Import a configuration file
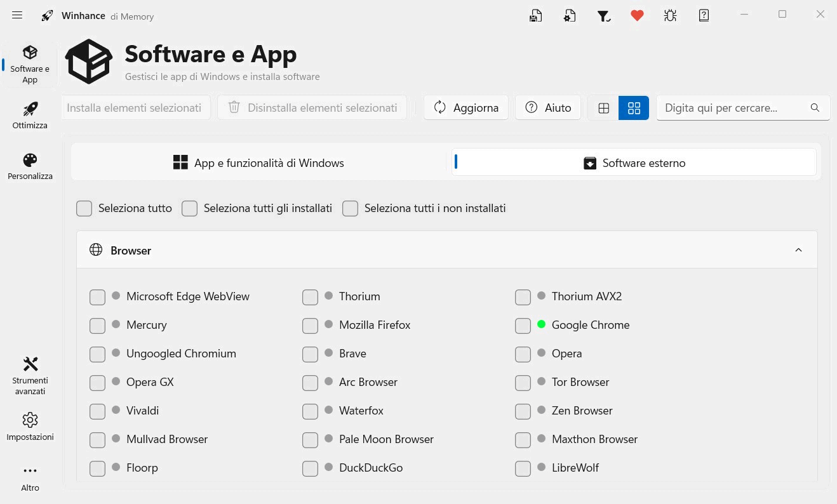This screenshot has height=504, width=837. (x=570, y=15)
